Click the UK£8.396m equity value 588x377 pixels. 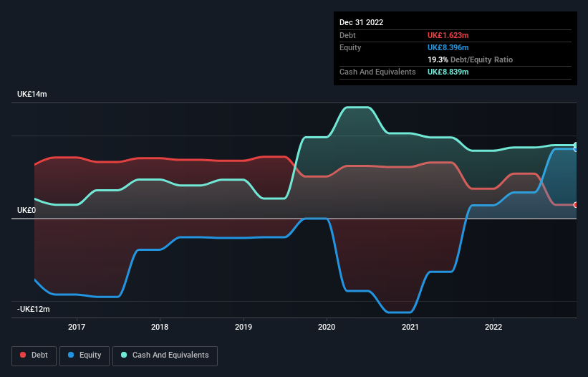[448, 47]
